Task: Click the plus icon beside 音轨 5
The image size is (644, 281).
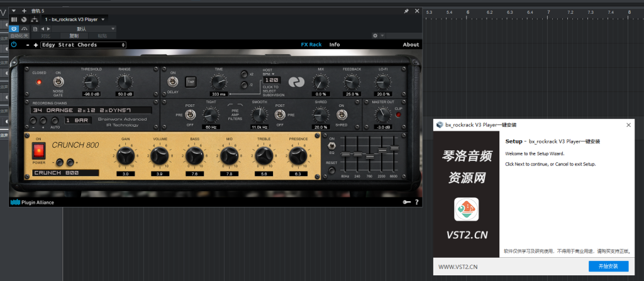Action: 24,11
